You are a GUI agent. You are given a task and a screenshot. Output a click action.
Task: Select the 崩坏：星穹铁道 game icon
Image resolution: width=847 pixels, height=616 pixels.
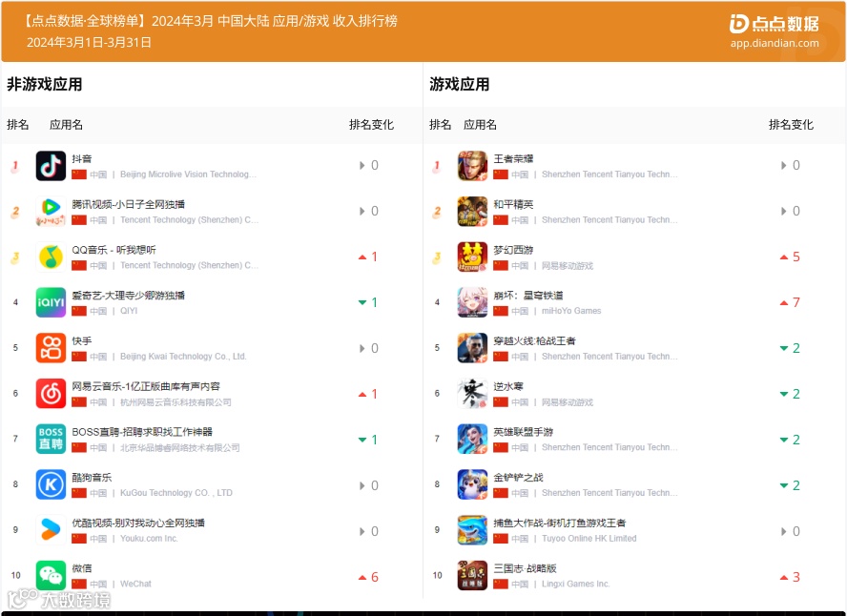point(472,302)
